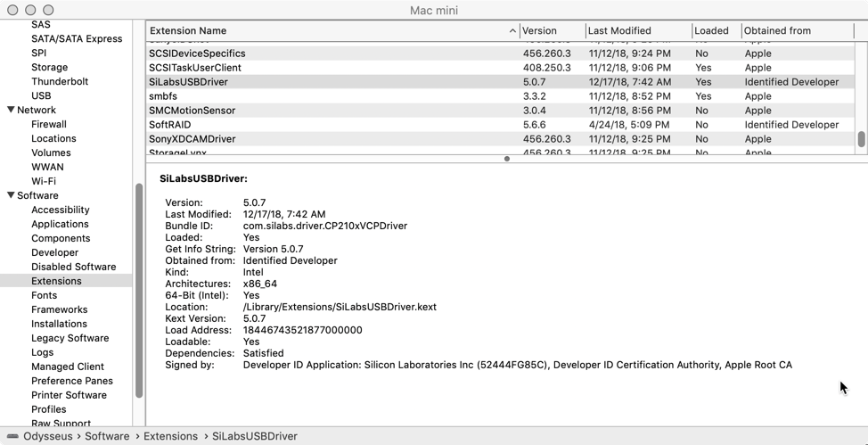Click the Extension Name column header
The width and height of the screenshot is (868, 445).
click(332, 31)
